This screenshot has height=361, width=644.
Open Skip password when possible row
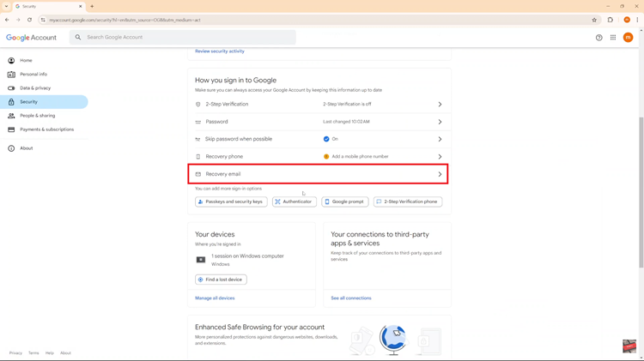pyautogui.click(x=319, y=139)
